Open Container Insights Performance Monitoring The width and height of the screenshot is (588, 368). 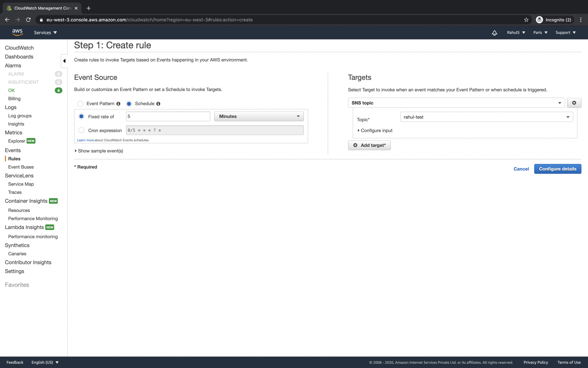[33, 219]
